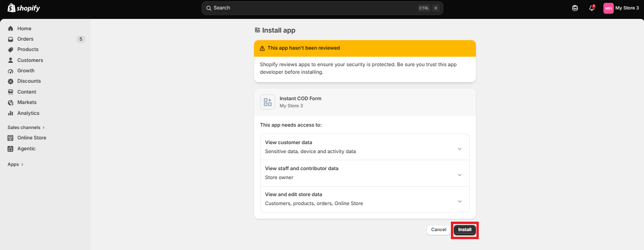Click the warning triangle icon in banner
Image resolution: width=644 pixels, height=250 pixels.
pyautogui.click(x=263, y=48)
